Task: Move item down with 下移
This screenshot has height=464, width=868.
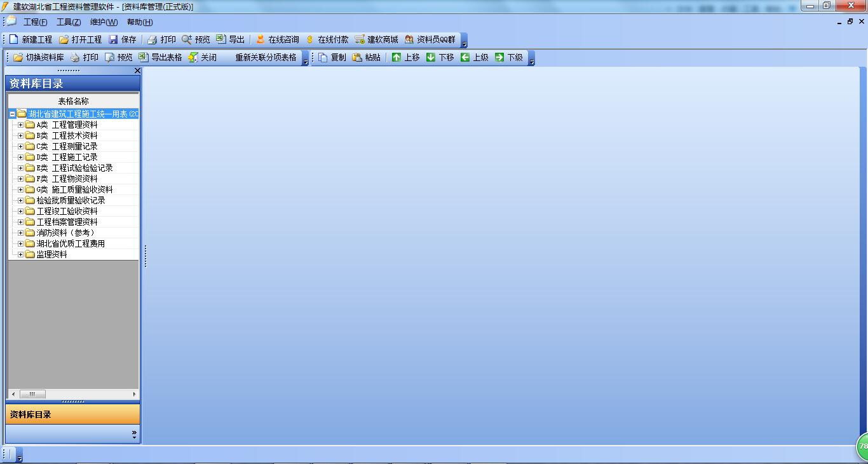Action: (440, 57)
